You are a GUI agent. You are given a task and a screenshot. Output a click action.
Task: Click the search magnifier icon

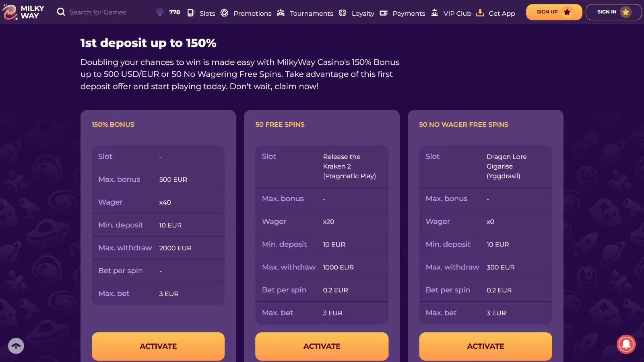[x=61, y=12]
